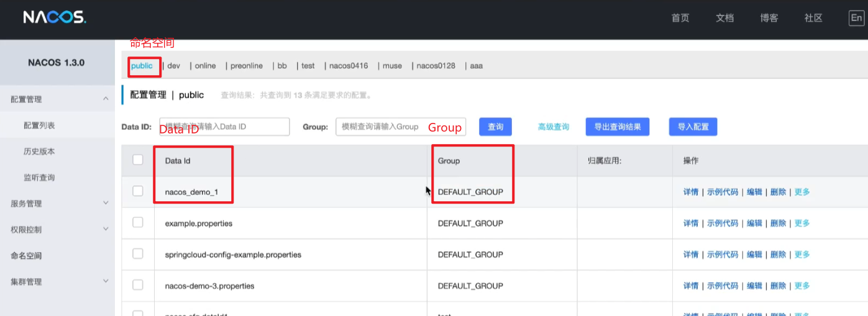Open 博客 in the top navigation

769,18
